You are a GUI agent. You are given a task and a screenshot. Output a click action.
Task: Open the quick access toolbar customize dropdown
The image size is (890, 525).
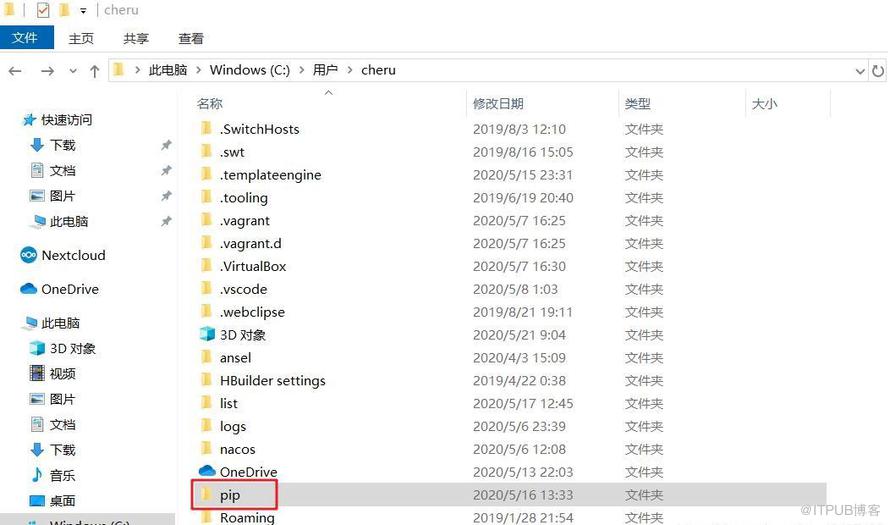(x=83, y=10)
